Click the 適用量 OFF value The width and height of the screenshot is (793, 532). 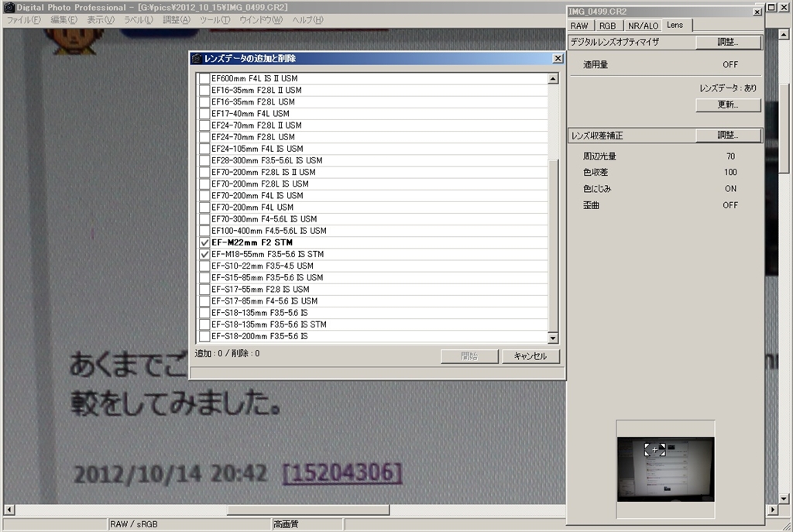tap(730, 65)
